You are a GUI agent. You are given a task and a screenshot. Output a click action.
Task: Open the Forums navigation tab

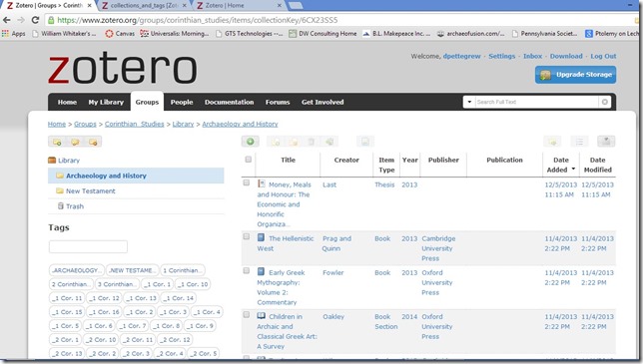pyautogui.click(x=278, y=102)
